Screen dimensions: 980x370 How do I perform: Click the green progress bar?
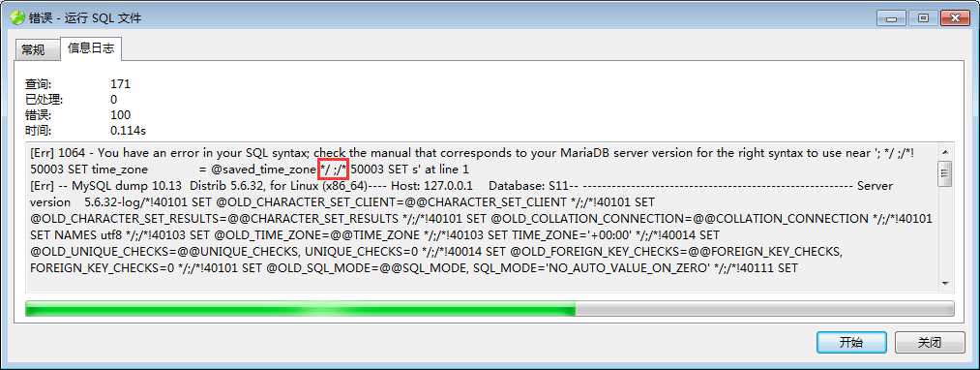490,309
